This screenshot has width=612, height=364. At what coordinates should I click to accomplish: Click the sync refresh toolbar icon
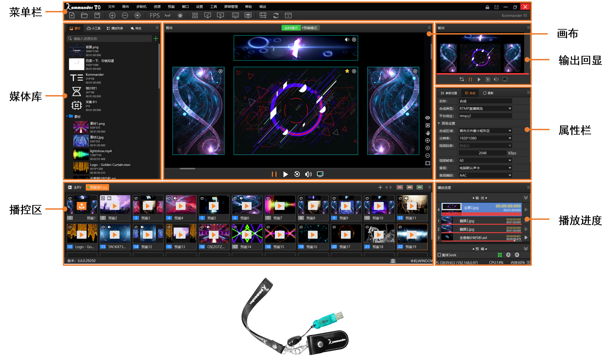point(276,16)
